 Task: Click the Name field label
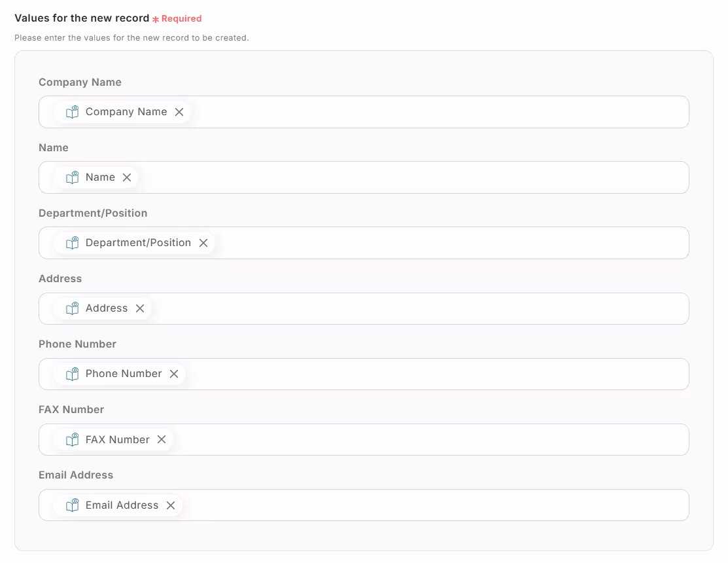click(x=54, y=148)
